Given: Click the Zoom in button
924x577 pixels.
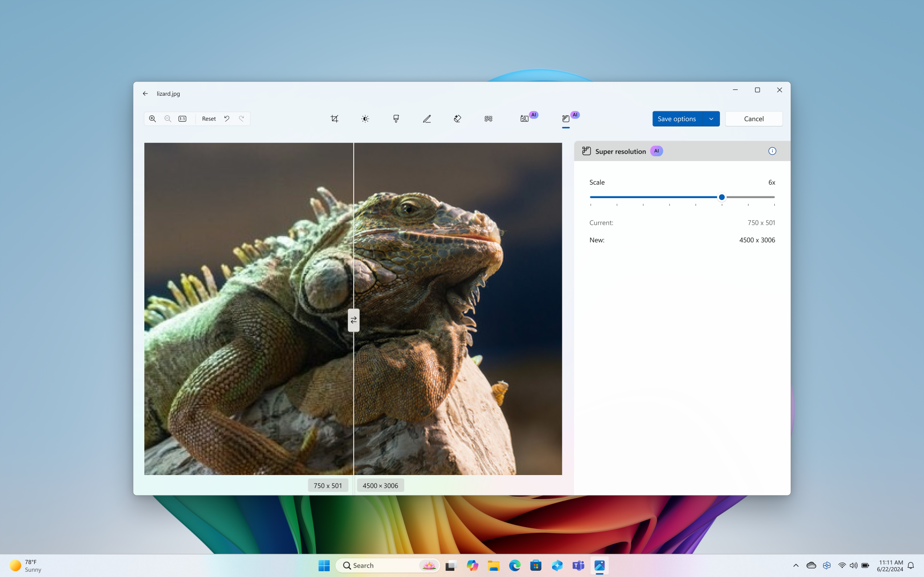Looking at the screenshot, I should (x=152, y=118).
